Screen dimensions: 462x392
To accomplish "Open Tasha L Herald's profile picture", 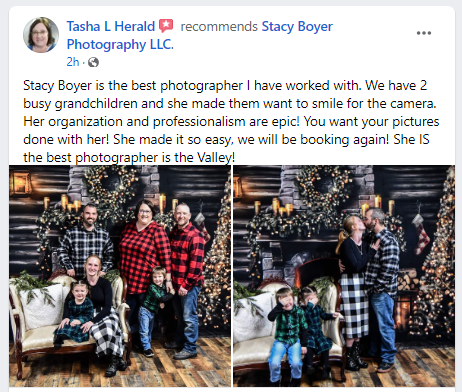I will (41, 35).
